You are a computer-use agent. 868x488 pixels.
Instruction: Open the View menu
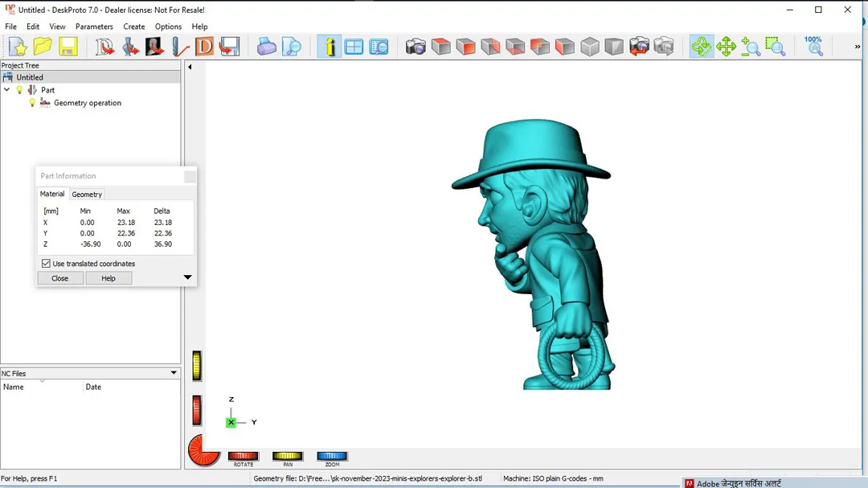coord(57,27)
